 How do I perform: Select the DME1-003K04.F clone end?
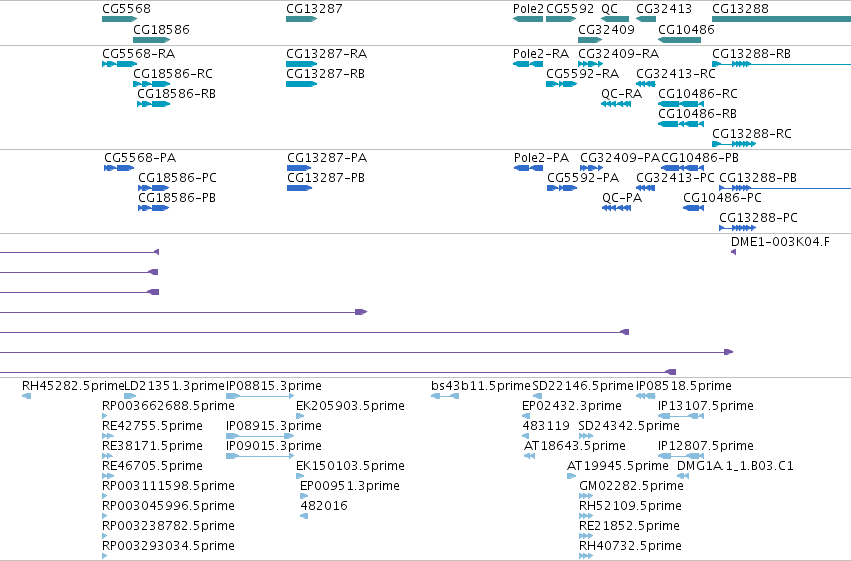(780, 242)
